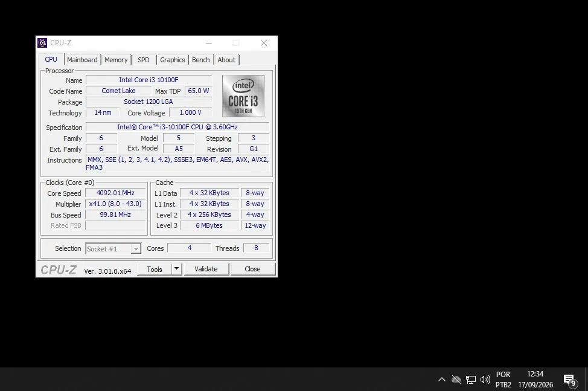
Task: Click the Model value 5
Action: point(179,138)
